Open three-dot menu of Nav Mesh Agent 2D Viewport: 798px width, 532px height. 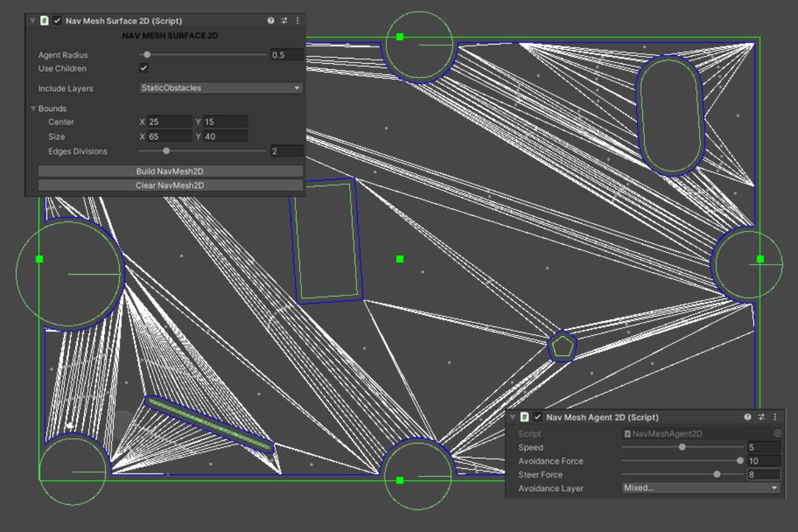[776, 417]
